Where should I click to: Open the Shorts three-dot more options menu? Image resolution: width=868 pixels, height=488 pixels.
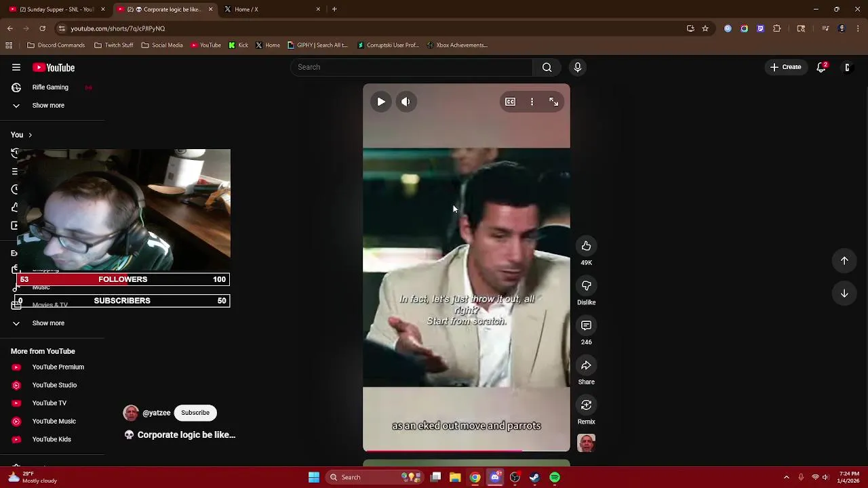[x=532, y=102]
